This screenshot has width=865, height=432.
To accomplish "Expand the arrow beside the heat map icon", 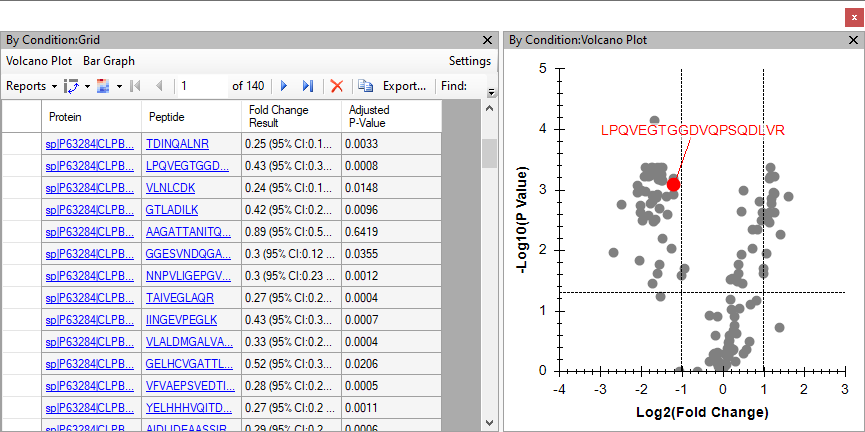I will [119, 87].
